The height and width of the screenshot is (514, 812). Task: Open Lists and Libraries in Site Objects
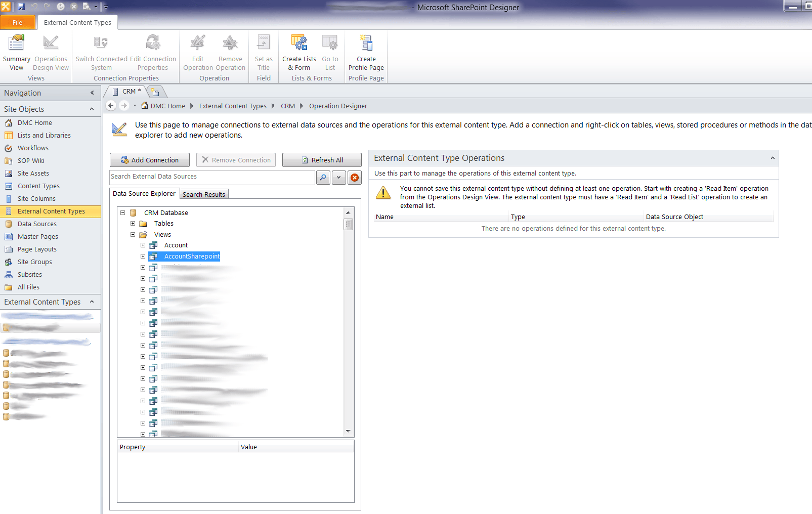tap(44, 136)
